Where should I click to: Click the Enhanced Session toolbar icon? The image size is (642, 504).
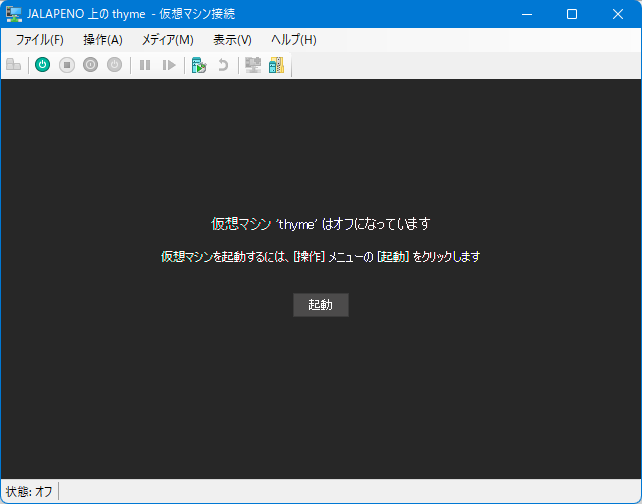tap(253, 65)
